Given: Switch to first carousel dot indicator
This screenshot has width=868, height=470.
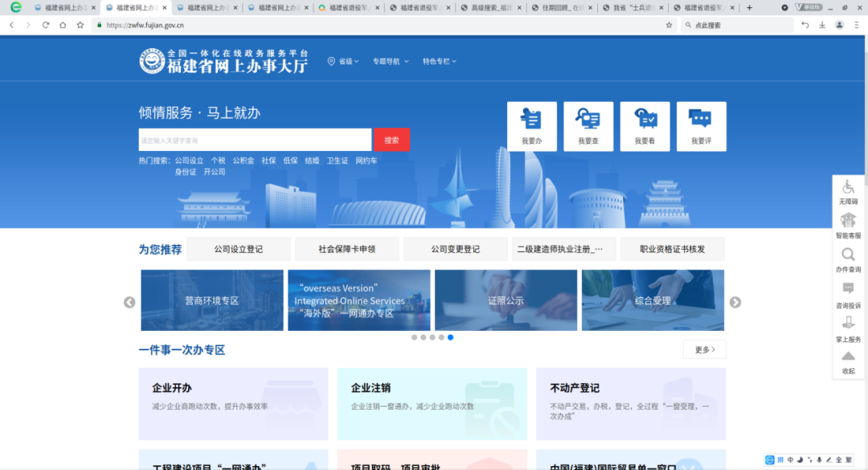Looking at the screenshot, I should [415, 337].
